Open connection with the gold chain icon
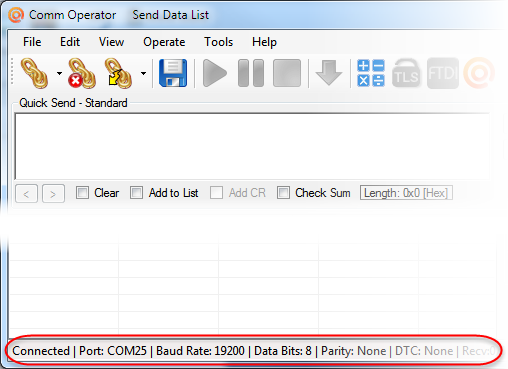508x369 pixels. tap(35, 73)
